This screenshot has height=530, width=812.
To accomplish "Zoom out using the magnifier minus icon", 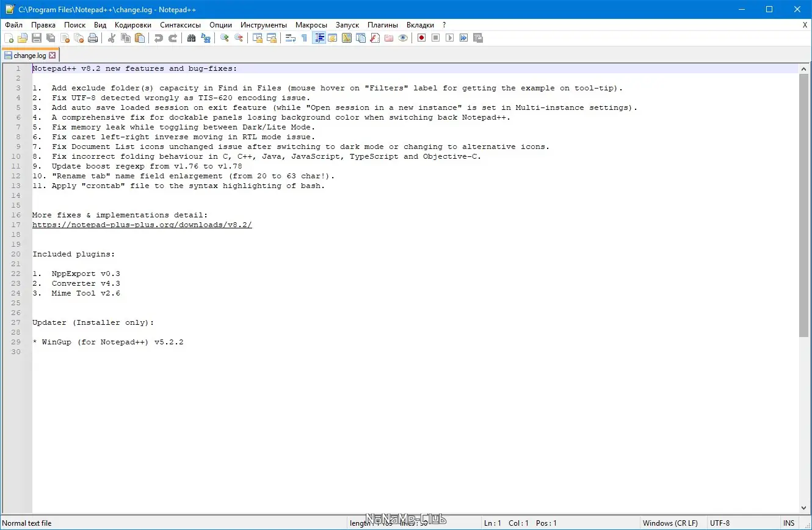I will point(239,38).
